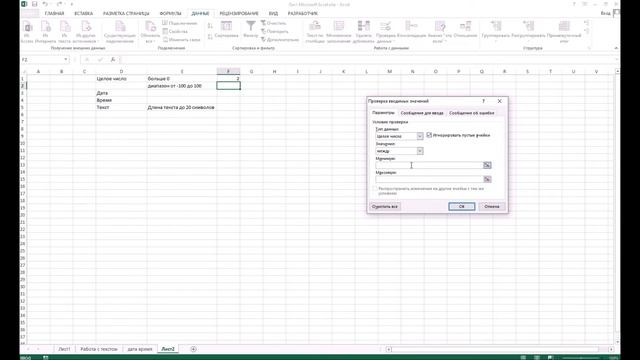Click the 'Очистить все' button

pos(384,207)
